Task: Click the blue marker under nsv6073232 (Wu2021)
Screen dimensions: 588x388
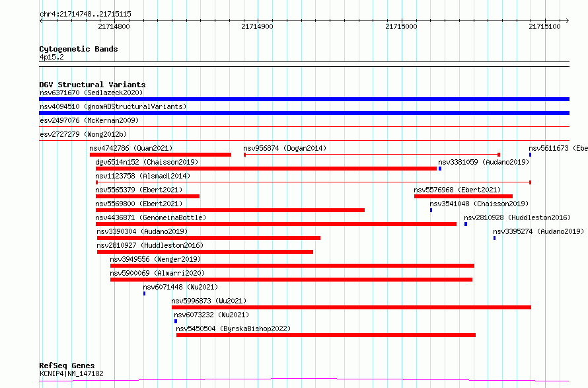Action: coord(176,321)
